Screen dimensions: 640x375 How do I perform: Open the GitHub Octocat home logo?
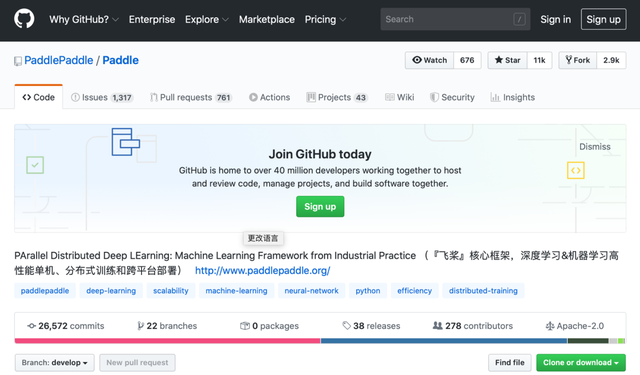24,19
